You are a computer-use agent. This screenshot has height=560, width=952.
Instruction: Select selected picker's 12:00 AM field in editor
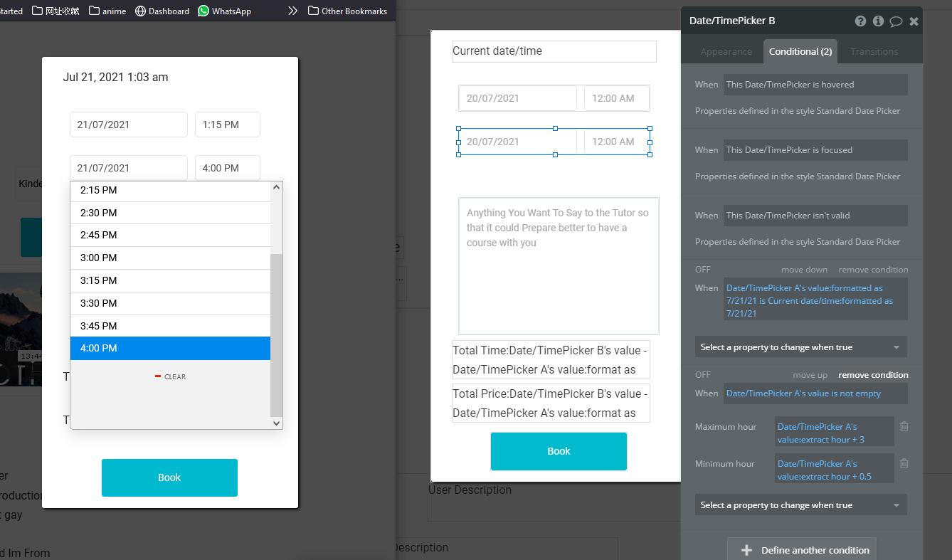pyautogui.click(x=617, y=142)
